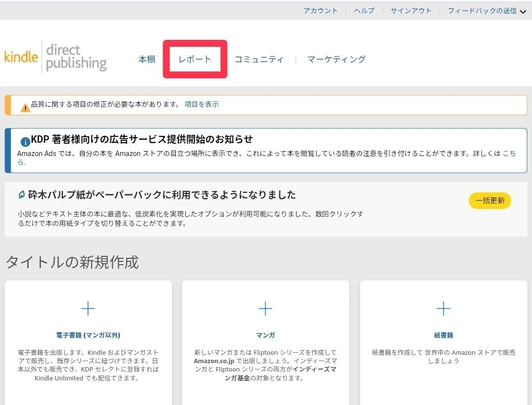
Task: Click the 品質に関する項目の修正 warning text
Action: point(105,104)
